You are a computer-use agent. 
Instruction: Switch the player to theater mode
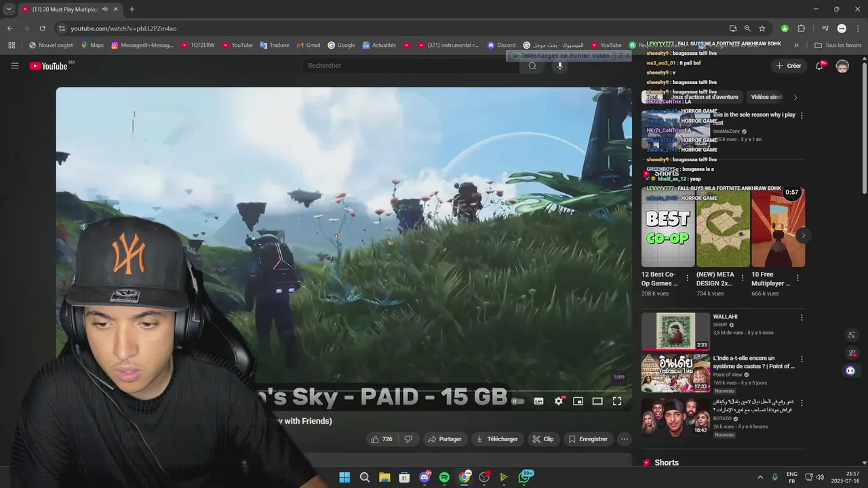[x=597, y=401]
